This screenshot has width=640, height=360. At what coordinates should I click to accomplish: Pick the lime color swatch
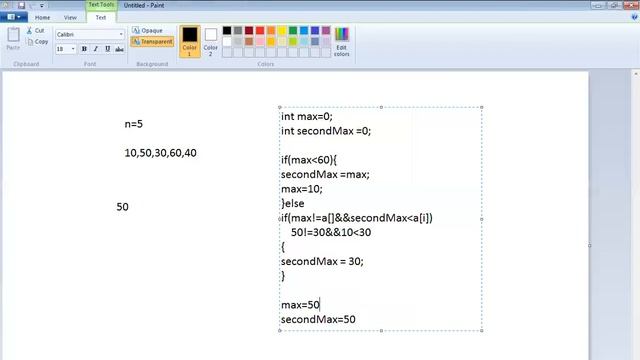293,41
